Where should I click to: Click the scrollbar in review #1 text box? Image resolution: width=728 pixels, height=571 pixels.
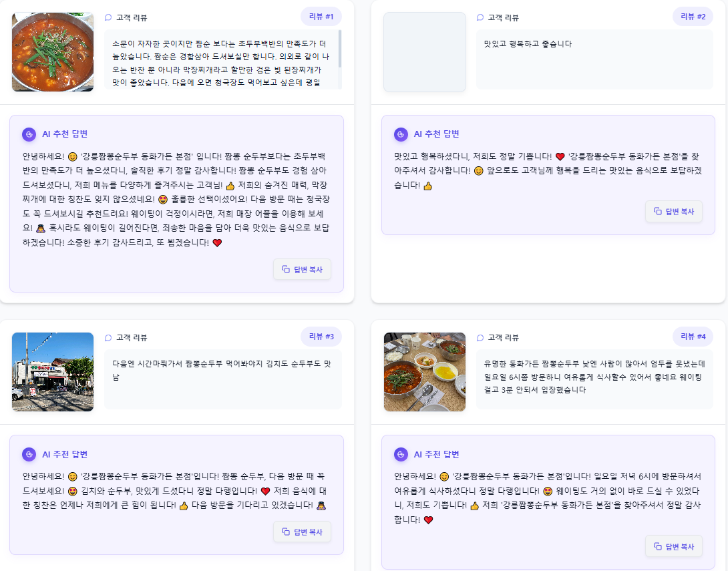click(340, 49)
